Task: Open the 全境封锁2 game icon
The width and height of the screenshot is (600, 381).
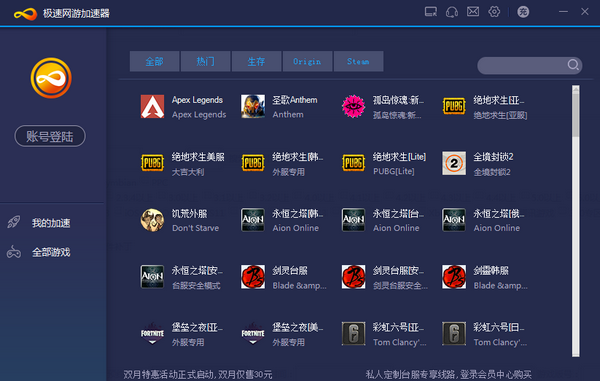Action: [x=454, y=163]
